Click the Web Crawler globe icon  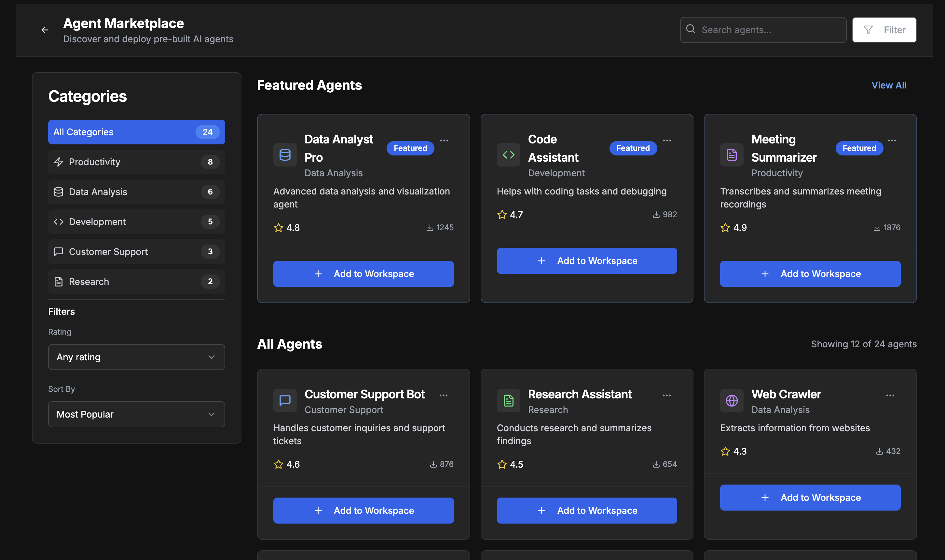tap(732, 401)
